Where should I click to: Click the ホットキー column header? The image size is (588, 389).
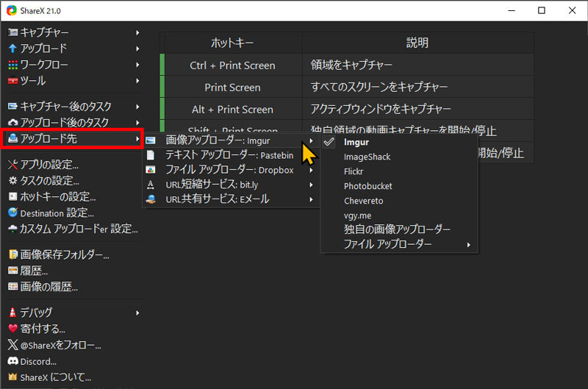(233, 43)
